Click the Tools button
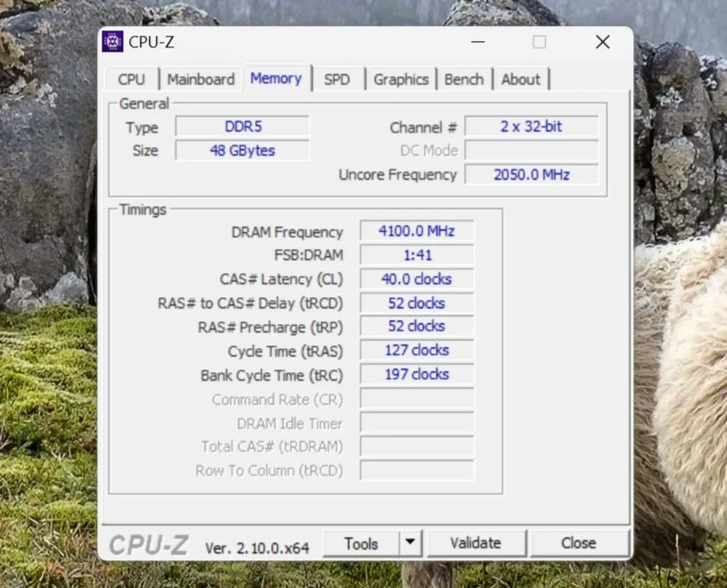Viewport: 727px width, 588px height. click(x=361, y=543)
